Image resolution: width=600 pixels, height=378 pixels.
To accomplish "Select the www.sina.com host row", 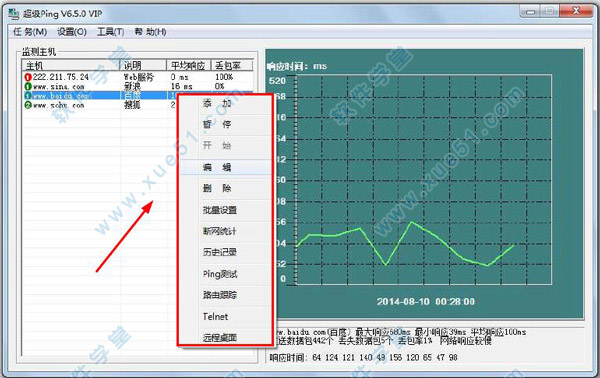I will coord(138,87).
